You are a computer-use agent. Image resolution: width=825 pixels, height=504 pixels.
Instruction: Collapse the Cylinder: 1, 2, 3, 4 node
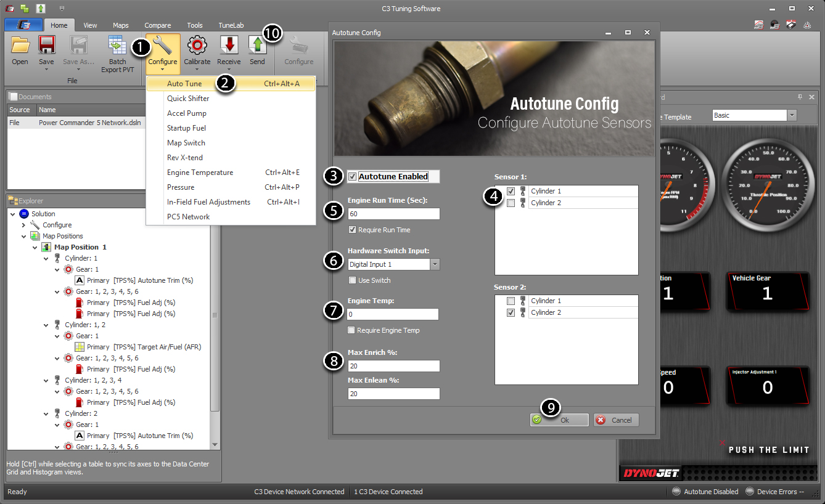[46, 380]
